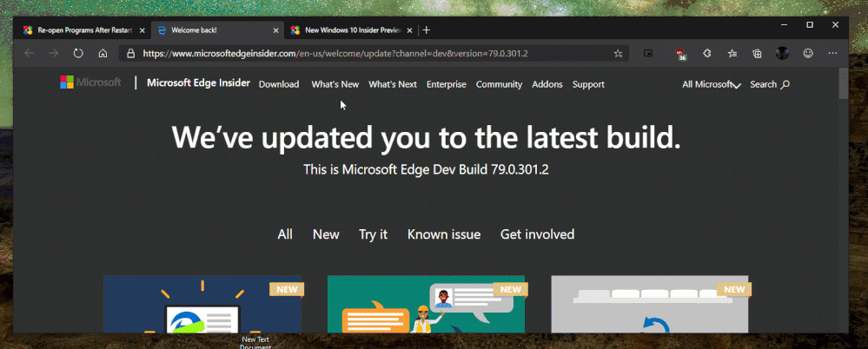
Task: Select the New Text Document desktop icon
Action: coord(255,340)
